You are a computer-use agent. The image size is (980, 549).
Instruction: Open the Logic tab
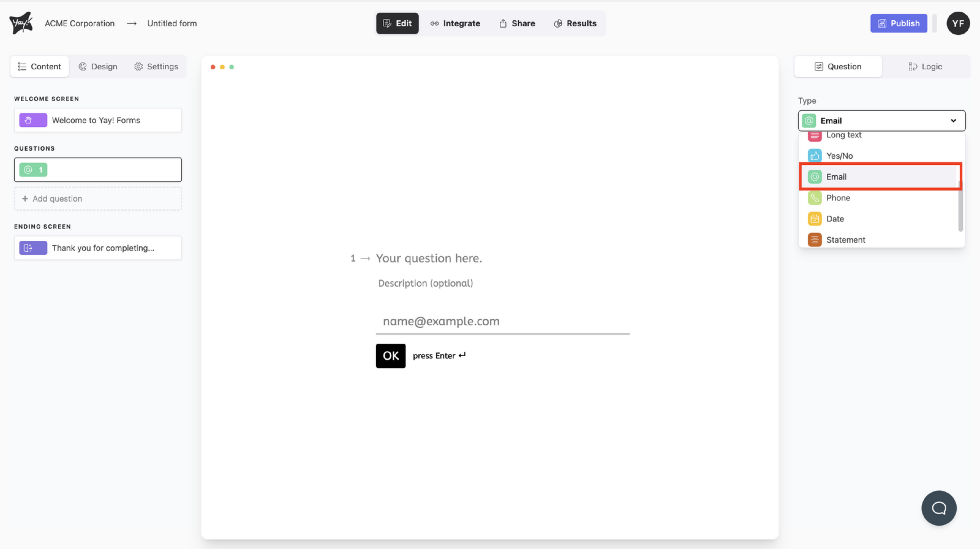925,67
